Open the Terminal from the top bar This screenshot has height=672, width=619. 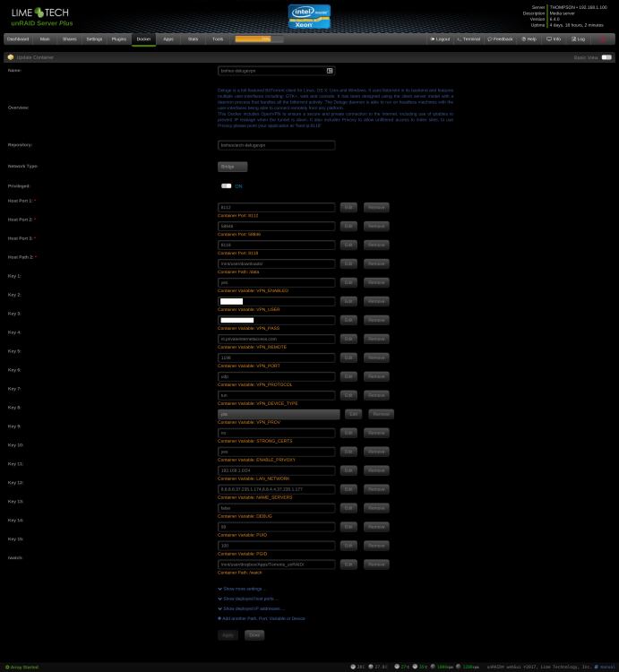pos(469,39)
